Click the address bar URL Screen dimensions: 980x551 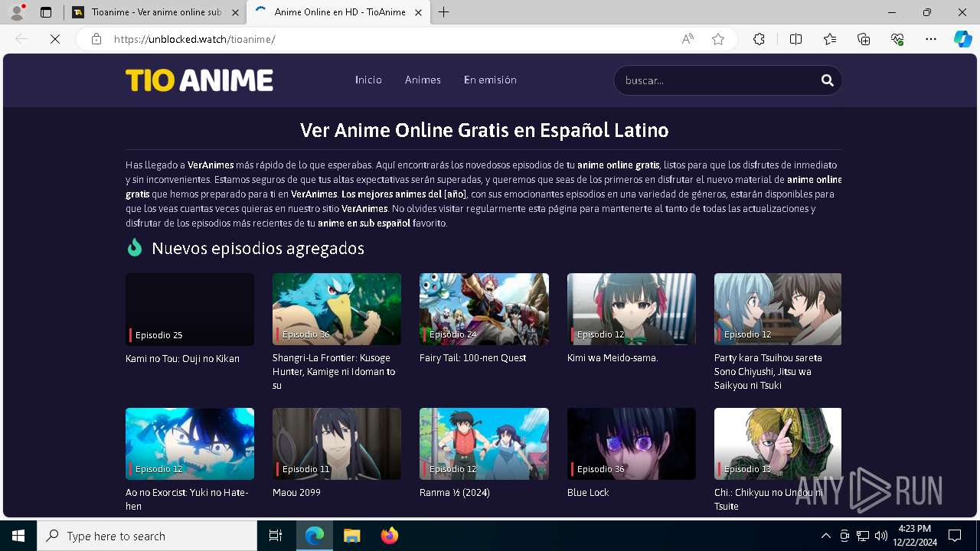coord(194,39)
